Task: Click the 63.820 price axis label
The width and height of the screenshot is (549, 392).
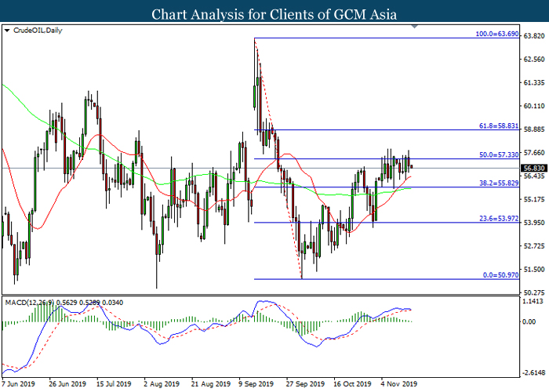Action: click(x=534, y=36)
